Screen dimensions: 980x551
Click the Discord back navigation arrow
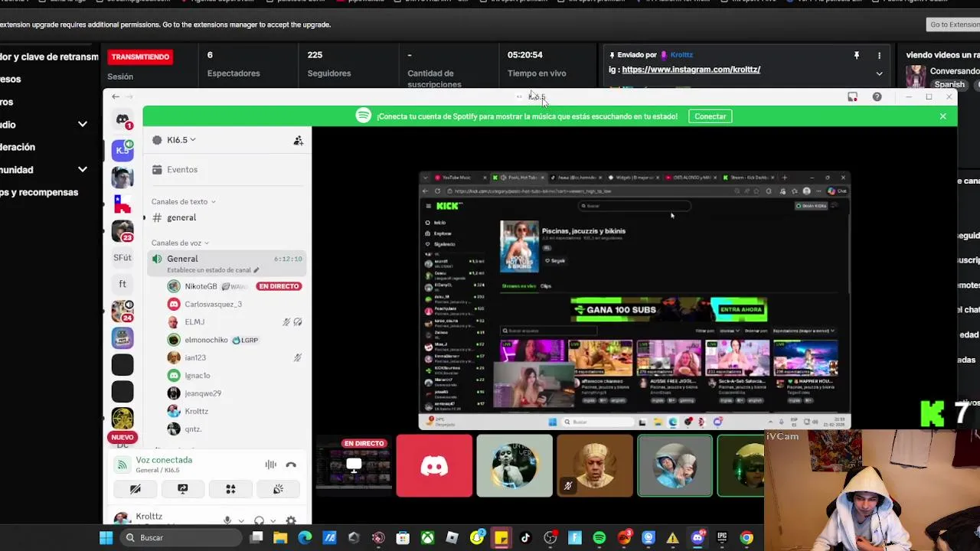[x=115, y=96]
